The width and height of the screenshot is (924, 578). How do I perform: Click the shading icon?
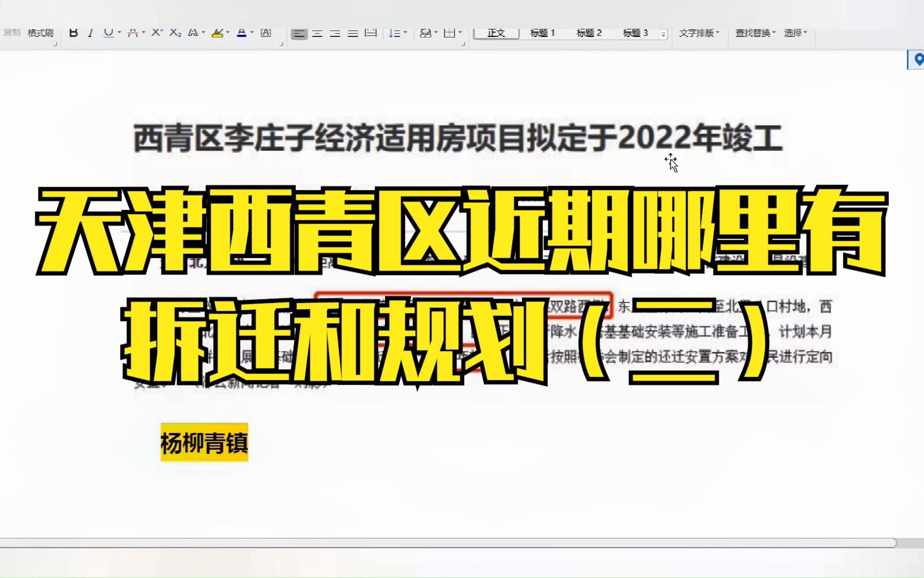(426, 33)
